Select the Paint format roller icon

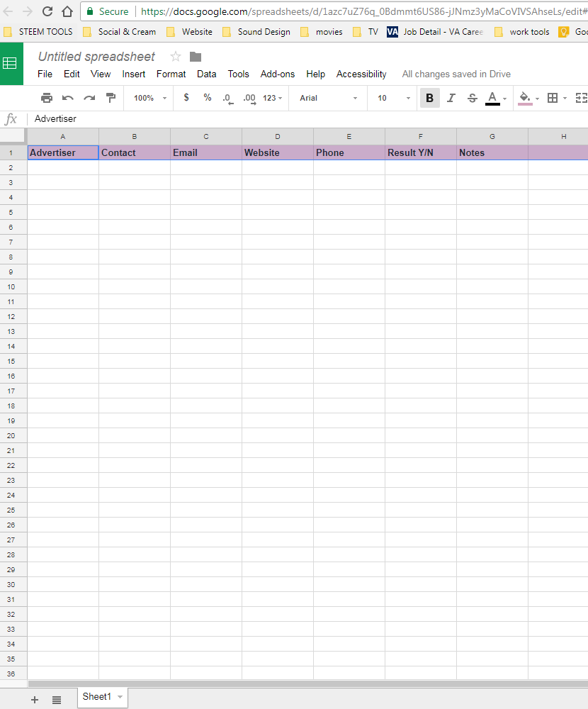pos(111,98)
